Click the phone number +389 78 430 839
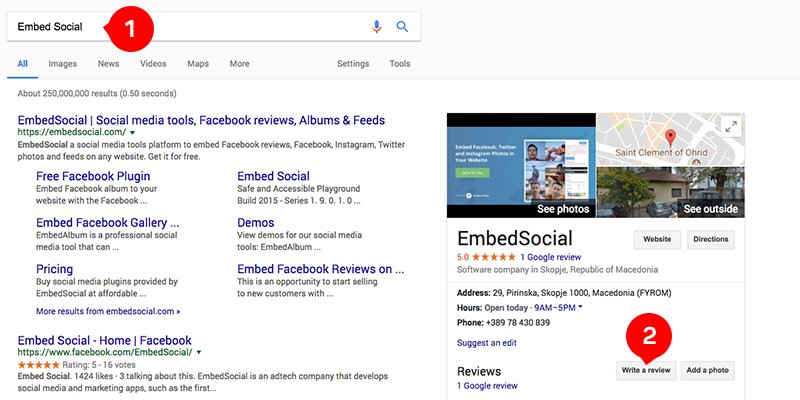Viewport: 800px width, 400px height. [x=518, y=322]
